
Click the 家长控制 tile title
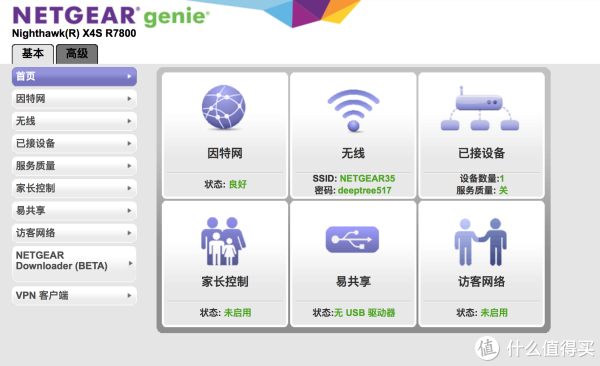[x=225, y=281]
